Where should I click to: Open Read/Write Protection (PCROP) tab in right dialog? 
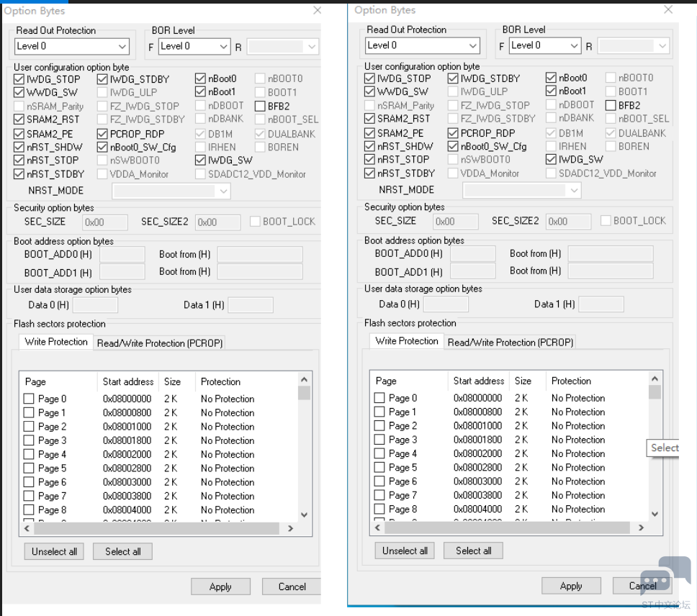click(511, 343)
